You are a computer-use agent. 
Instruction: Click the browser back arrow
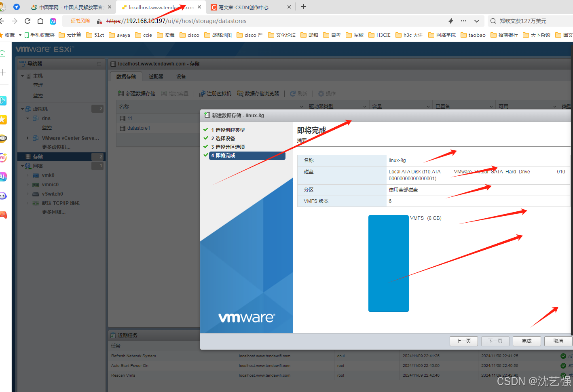click(2, 21)
